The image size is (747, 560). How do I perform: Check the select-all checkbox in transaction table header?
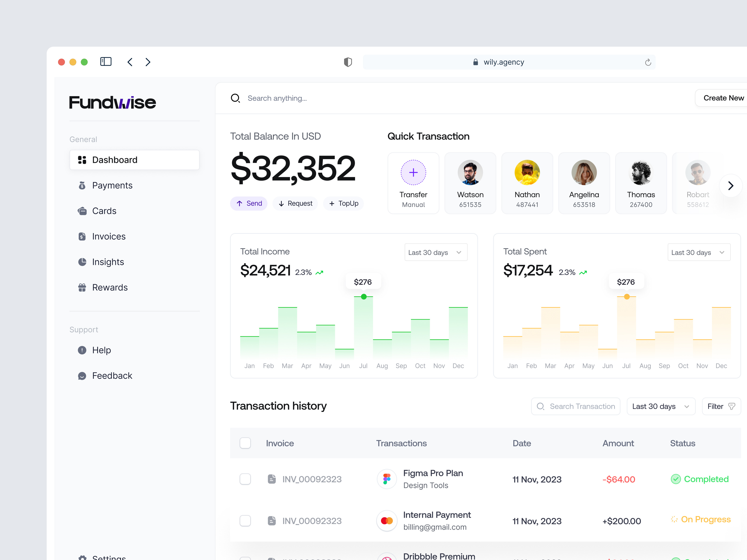click(x=245, y=443)
